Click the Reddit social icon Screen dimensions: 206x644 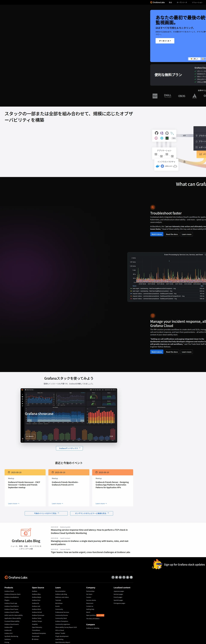[x=131, y=577]
